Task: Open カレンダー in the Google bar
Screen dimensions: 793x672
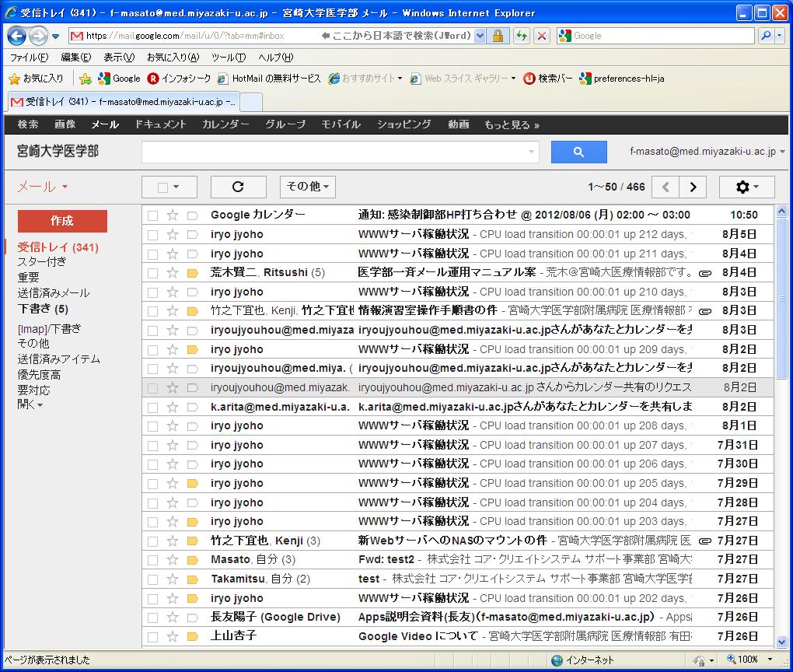Action: coord(225,124)
